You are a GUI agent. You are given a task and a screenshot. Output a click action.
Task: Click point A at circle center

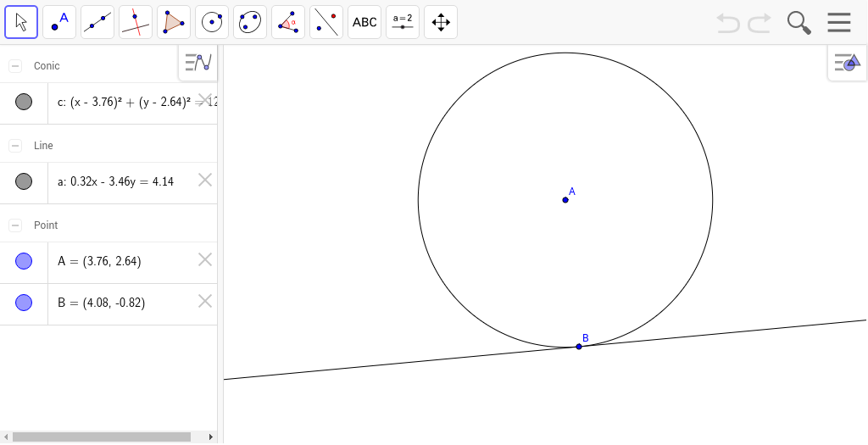565,200
